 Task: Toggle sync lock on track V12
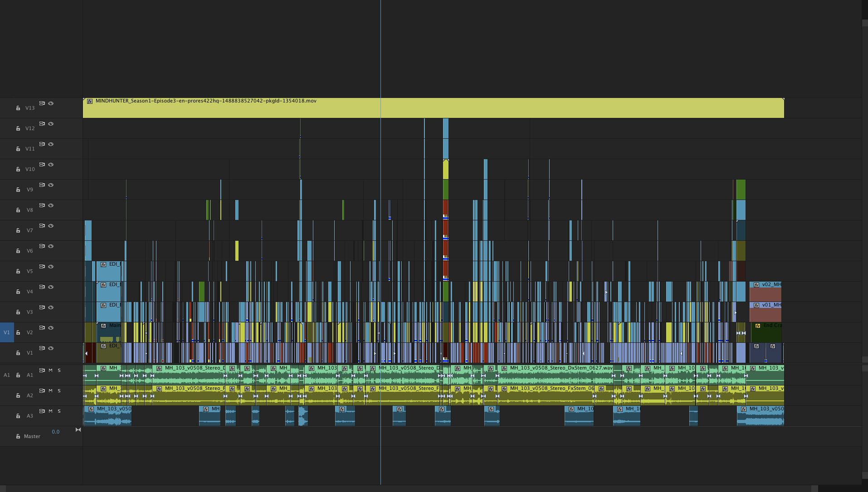tap(42, 124)
